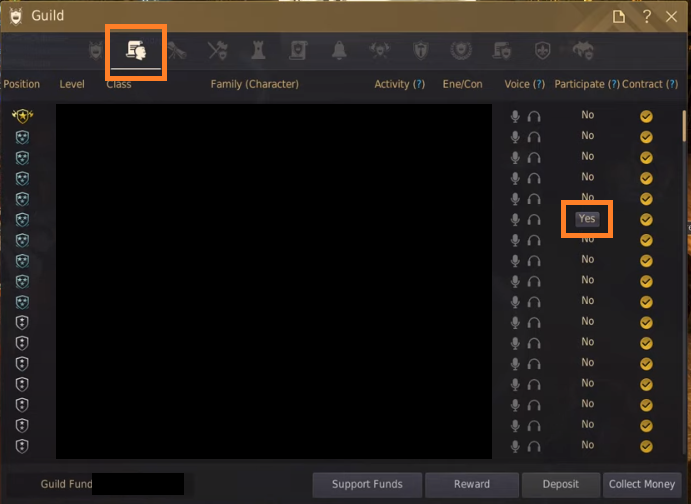
Task: Open the help question mark in title bar
Action: (646, 17)
